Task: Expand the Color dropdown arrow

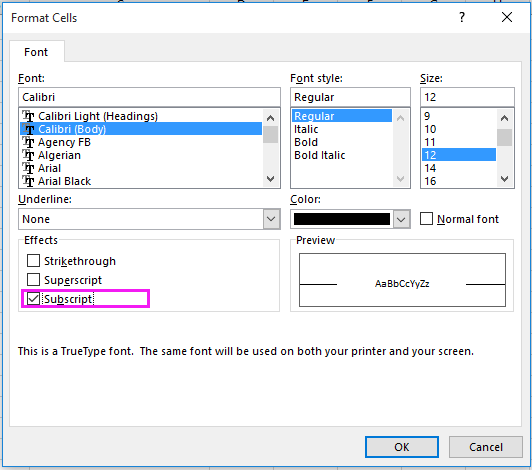Action: tap(401, 219)
